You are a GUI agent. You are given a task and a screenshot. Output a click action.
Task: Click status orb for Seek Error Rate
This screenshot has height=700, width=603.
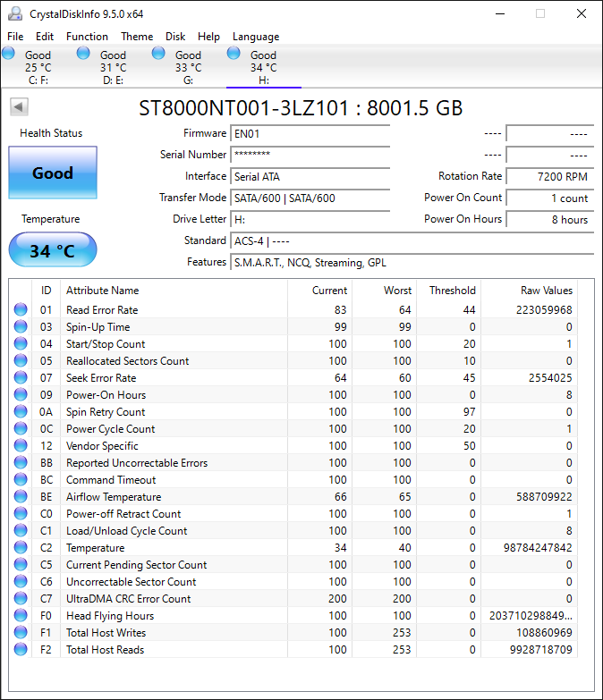click(x=21, y=377)
